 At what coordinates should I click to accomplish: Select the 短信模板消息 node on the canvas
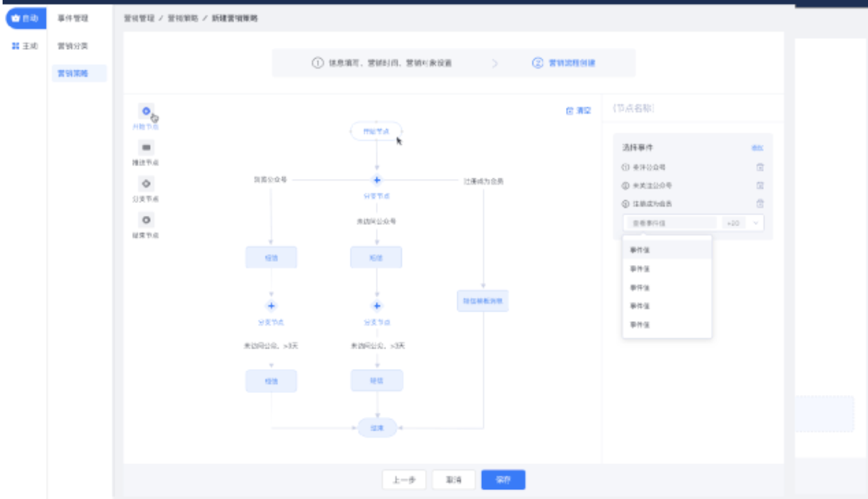click(x=483, y=301)
